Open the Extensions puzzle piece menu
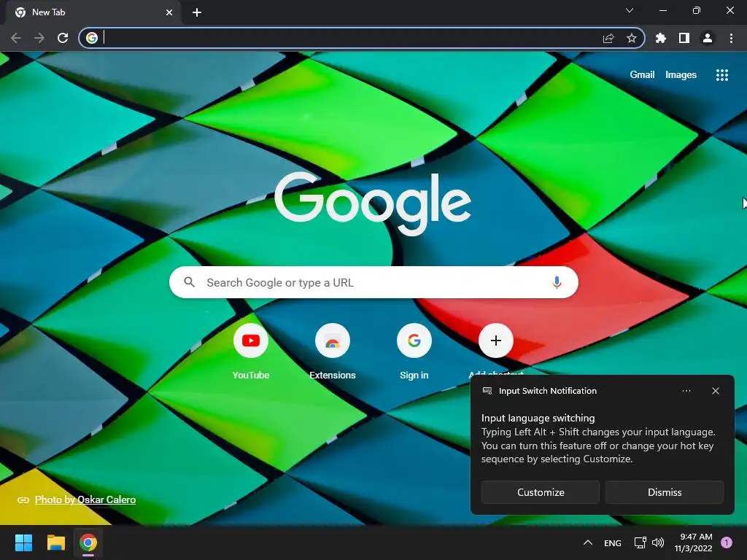Viewport: 747px width, 560px height. [x=661, y=38]
